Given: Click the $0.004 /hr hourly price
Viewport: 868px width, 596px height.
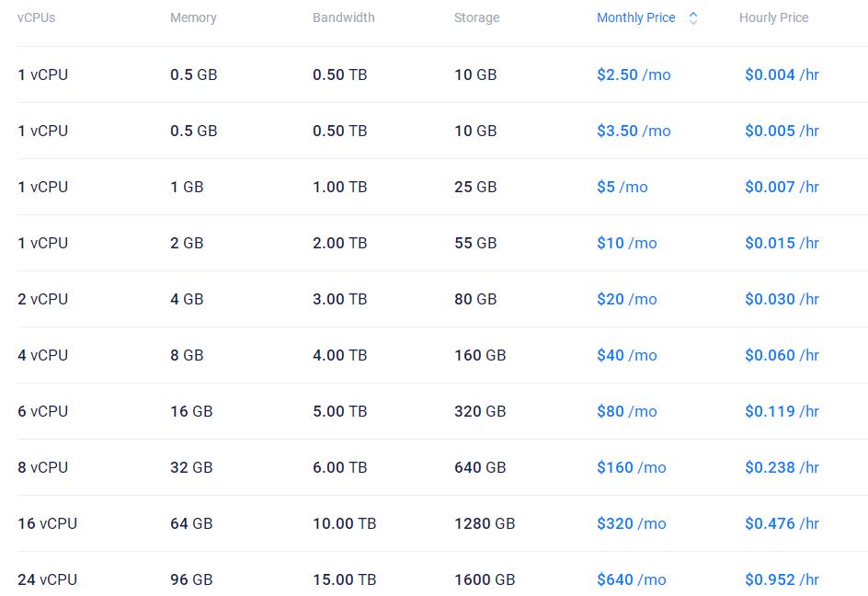Looking at the screenshot, I should point(782,75).
